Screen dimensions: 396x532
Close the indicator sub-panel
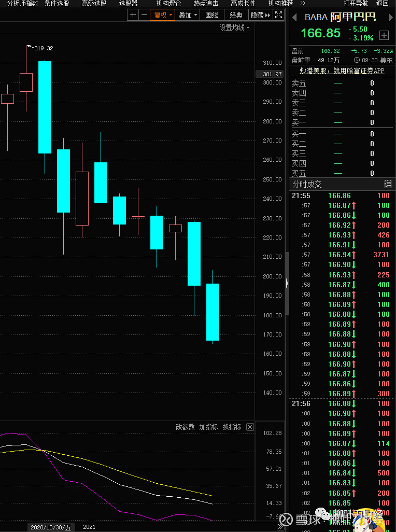tap(250, 427)
